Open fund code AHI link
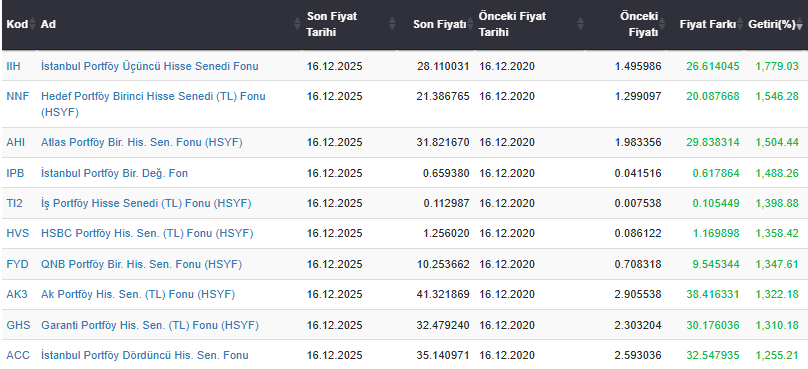This screenshot has width=808, height=369. tap(15, 142)
